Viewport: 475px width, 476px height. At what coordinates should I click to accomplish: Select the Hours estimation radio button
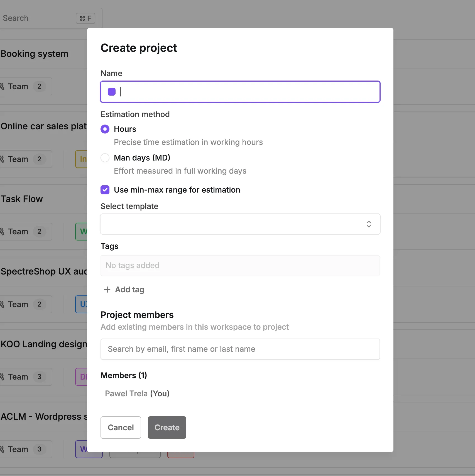(105, 129)
